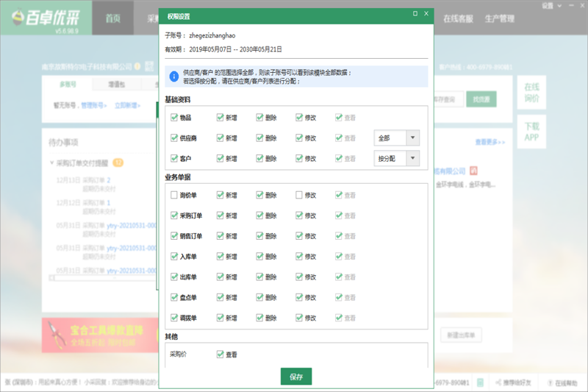Open the 供应商 range dropdown showing 全部

pyautogui.click(x=396, y=138)
